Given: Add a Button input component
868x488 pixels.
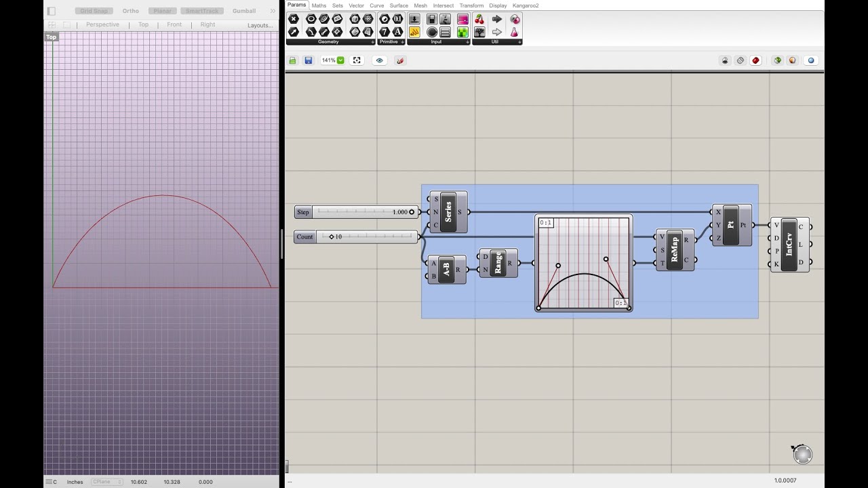Looking at the screenshot, I should click(x=432, y=32).
